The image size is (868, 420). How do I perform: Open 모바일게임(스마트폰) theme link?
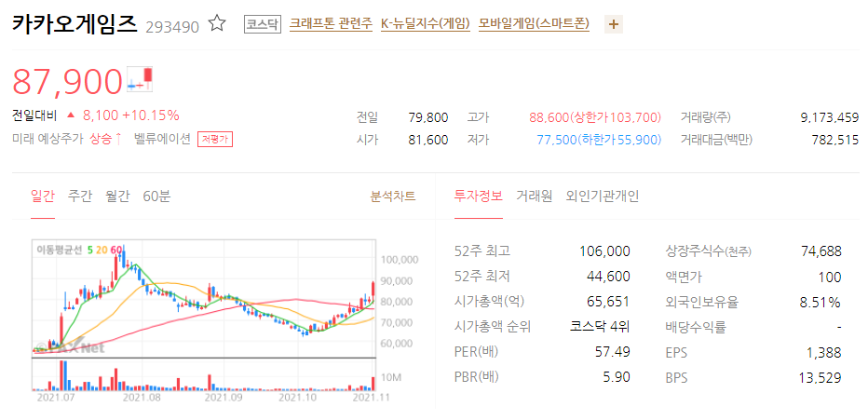point(534,24)
